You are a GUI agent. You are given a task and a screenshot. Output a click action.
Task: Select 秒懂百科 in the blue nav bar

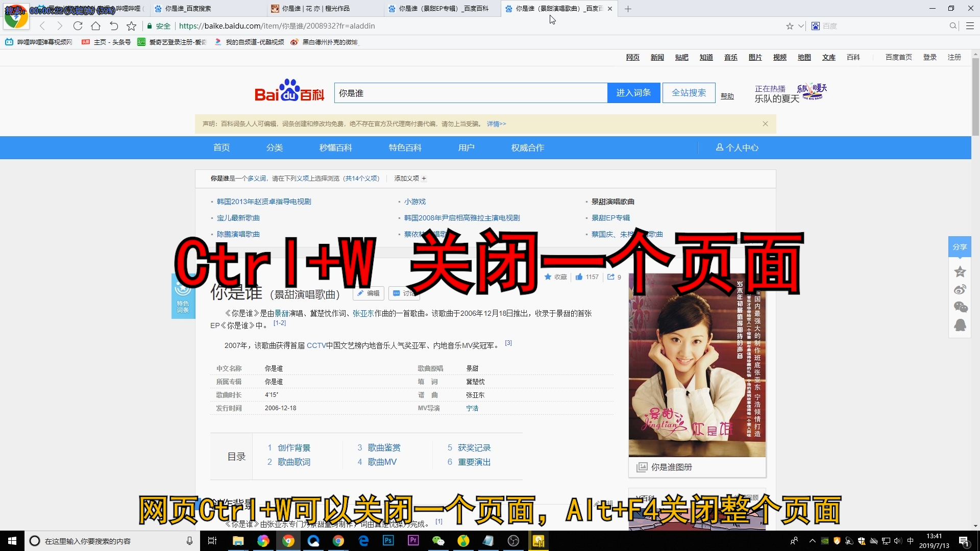point(335,147)
